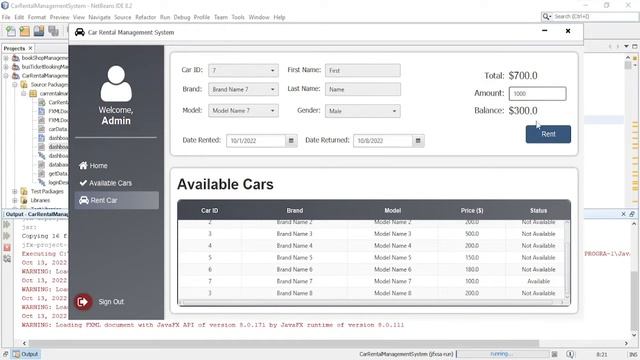This screenshot has height=360, width=640.
Task: Click the Output button in status bar
Action: click(25, 354)
